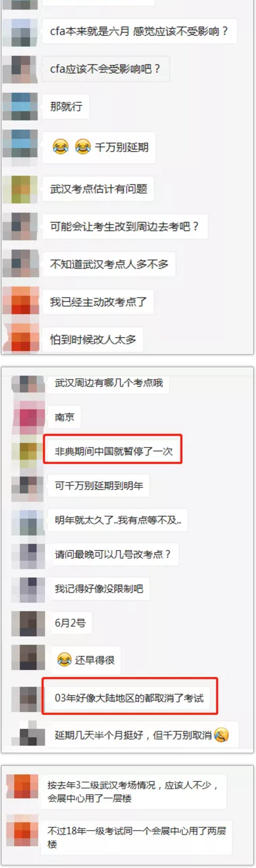Click the orange avatar beside '我已经主动改考点了'
Screen dimensions: 256x868
coord(21,302)
